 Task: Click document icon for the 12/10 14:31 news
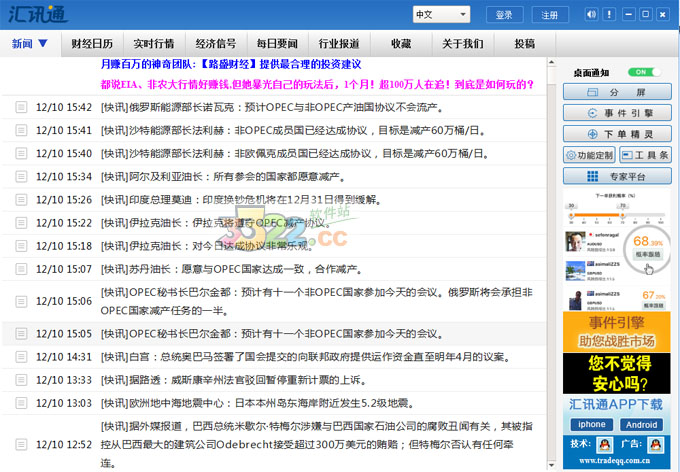21,357
